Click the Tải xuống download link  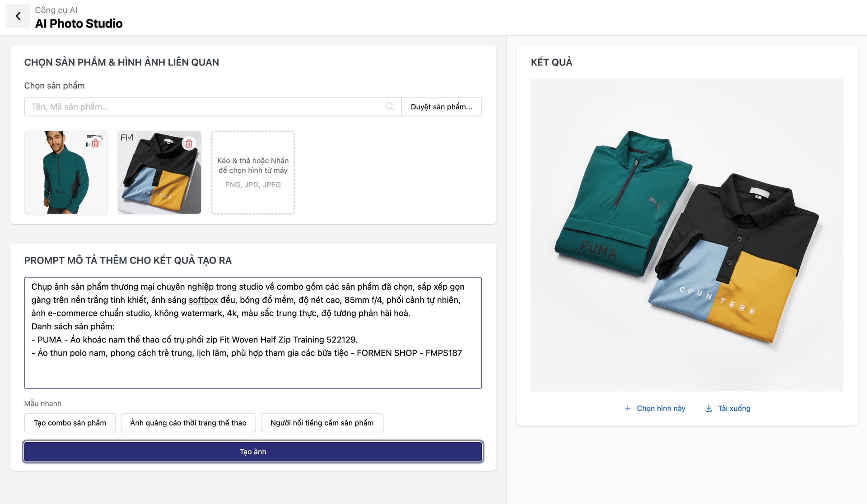point(734,408)
